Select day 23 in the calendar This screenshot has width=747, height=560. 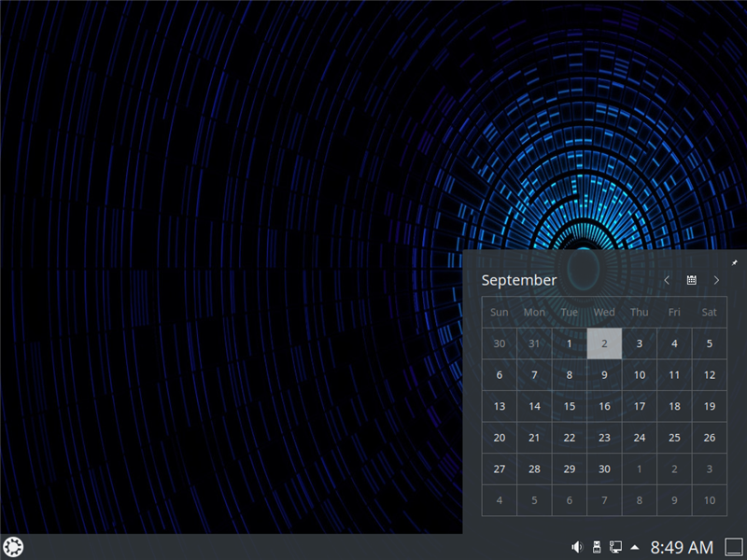(604, 438)
